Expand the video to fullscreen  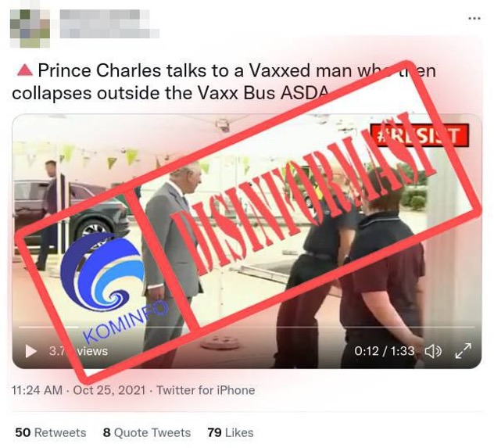click(463, 350)
